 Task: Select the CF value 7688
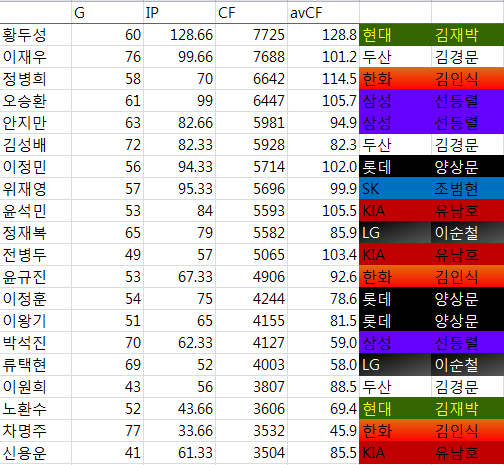click(251, 57)
